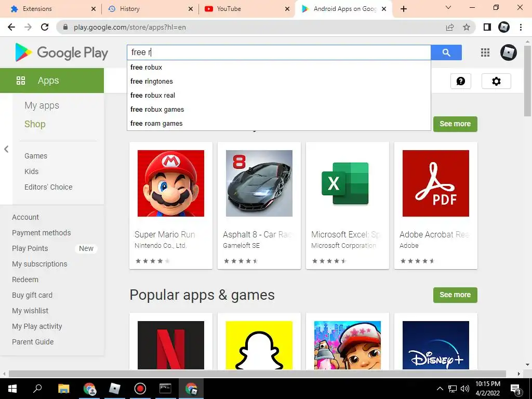532x399 pixels.
Task: Open a new tab with plus button
Action: tap(403, 9)
